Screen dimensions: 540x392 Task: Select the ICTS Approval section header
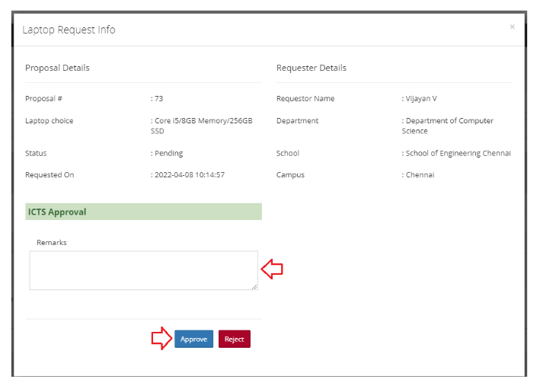[x=56, y=212]
